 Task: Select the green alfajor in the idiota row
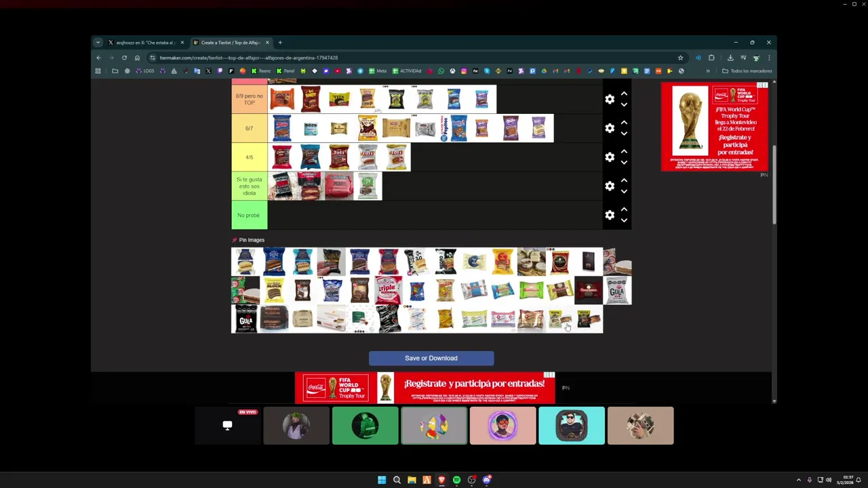tap(368, 186)
